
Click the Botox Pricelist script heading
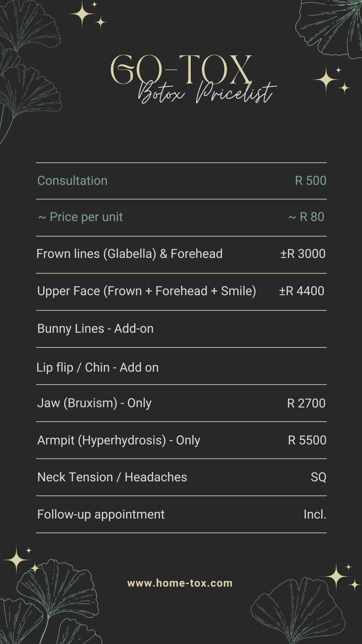(x=207, y=92)
